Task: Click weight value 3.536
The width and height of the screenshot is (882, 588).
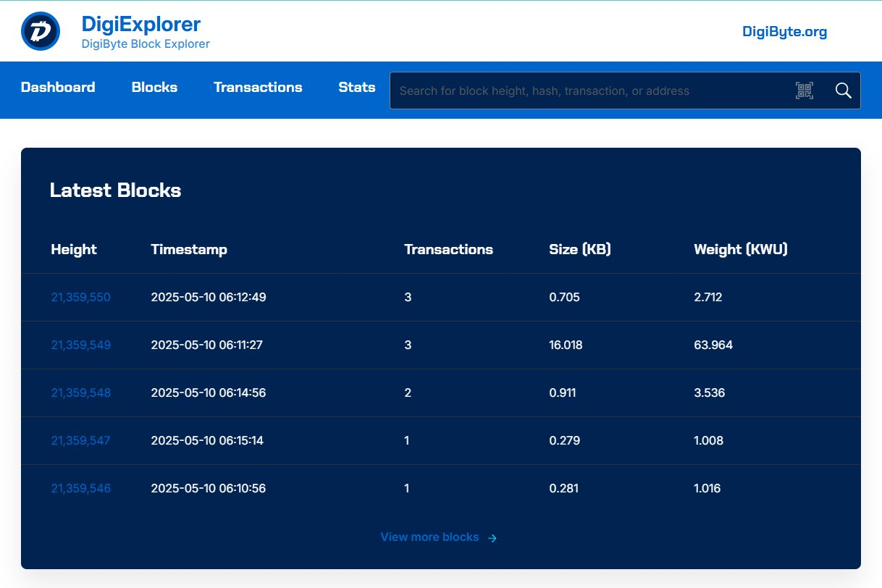Action: pos(709,392)
